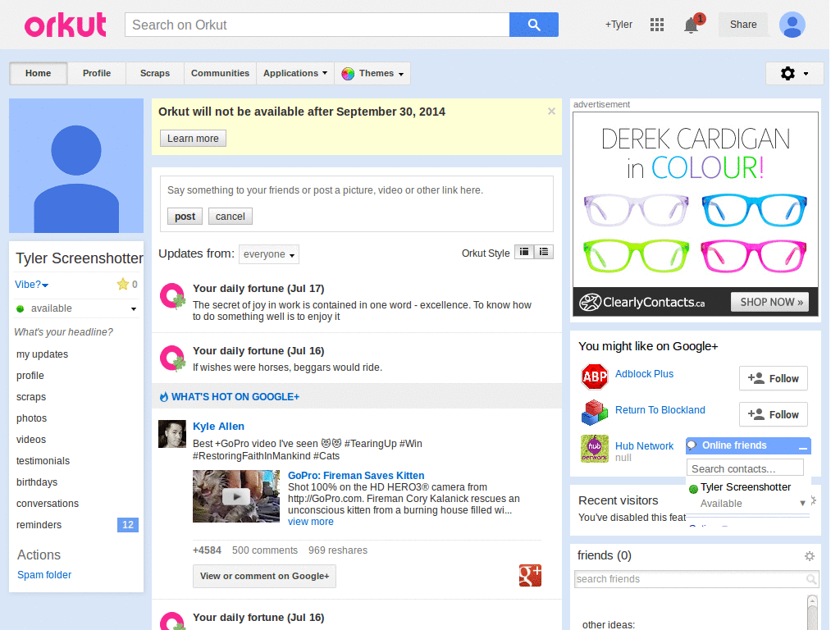Go to the Home tab
The width and height of the screenshot is (840, 630).
click(x=38, y=73)
